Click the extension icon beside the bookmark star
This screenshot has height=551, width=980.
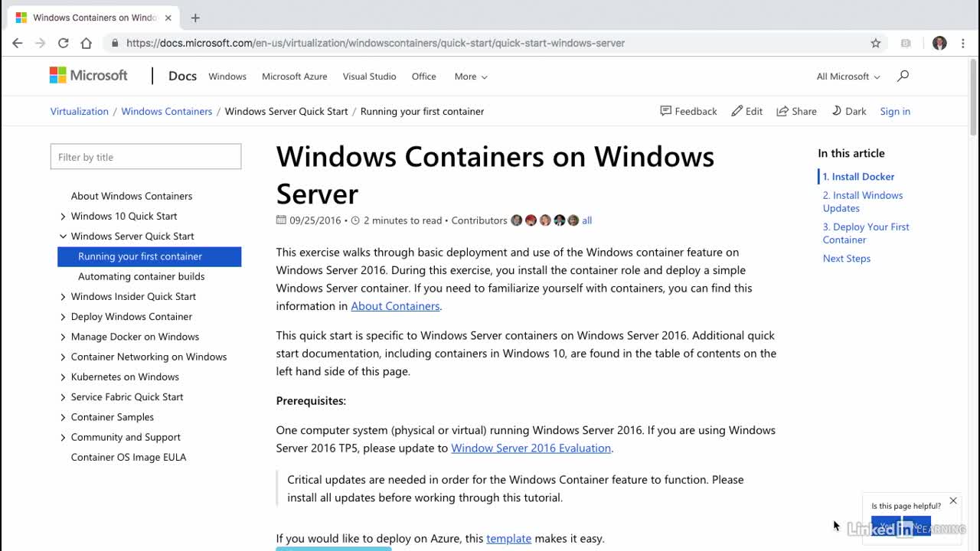coord(906,43)
